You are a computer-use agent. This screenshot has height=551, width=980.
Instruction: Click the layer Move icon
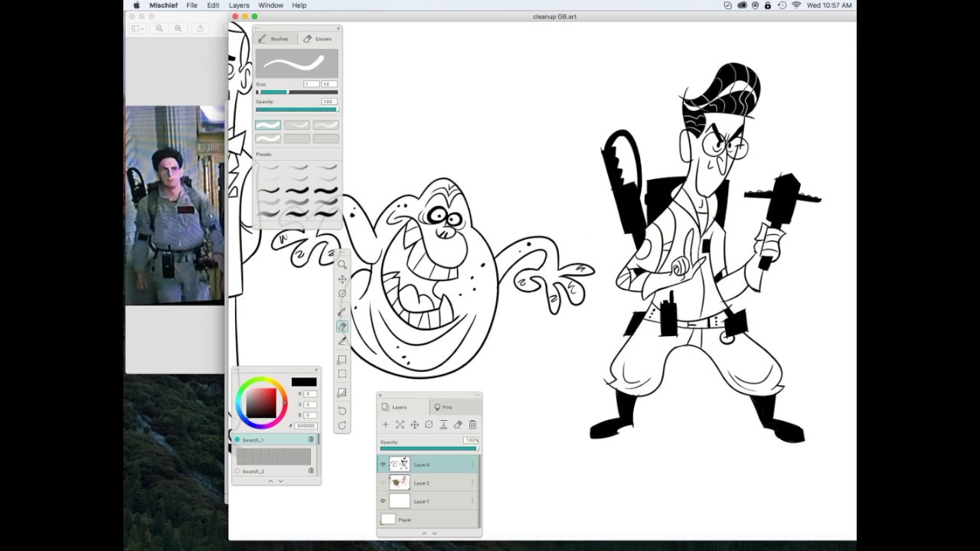(x=414, y=425)
